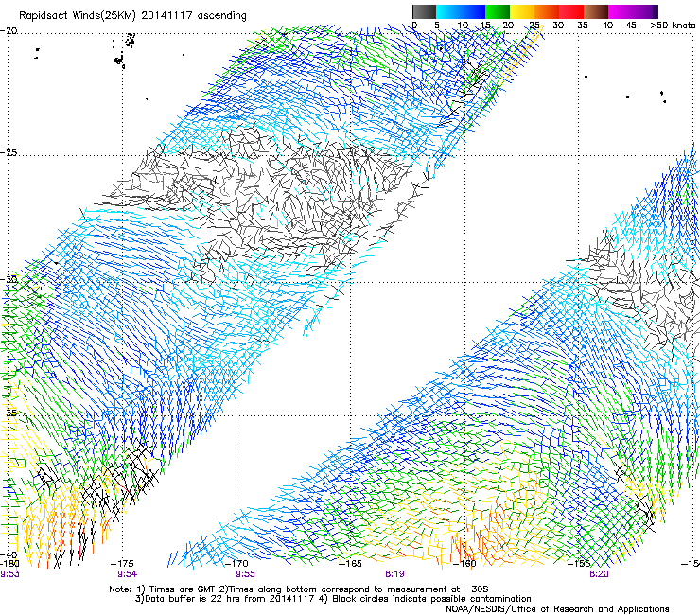The height and width of the screenshot is (615, 700).
Task: Click the longitude label '-180'
Action: [x=9, y=564]
